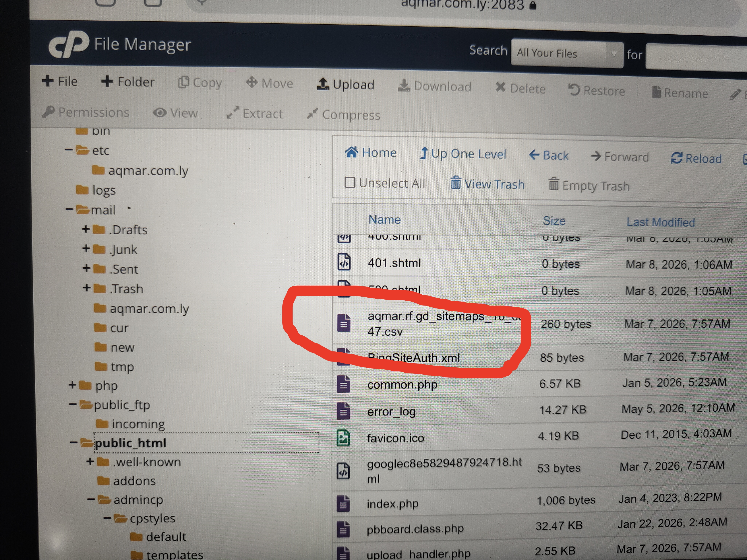Open the Upload dialog
This screenshot has height=560, width=747.
point(345,84)
